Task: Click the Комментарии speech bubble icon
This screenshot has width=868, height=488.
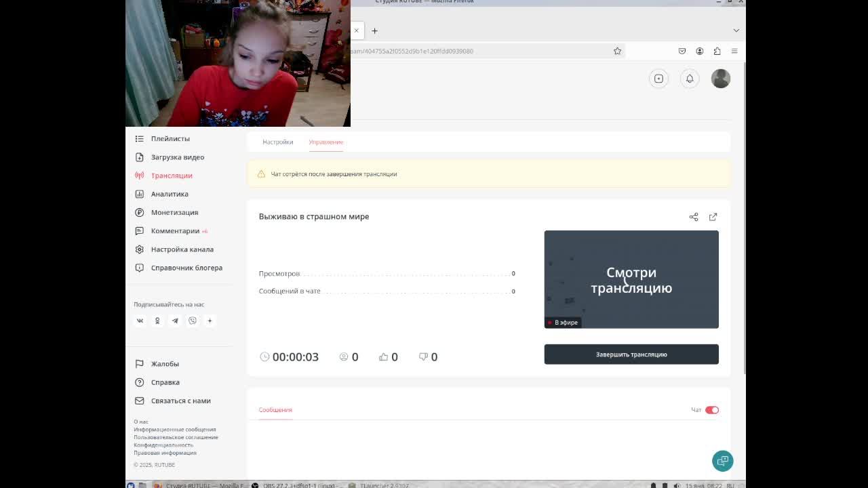Action: pos(139,230)
